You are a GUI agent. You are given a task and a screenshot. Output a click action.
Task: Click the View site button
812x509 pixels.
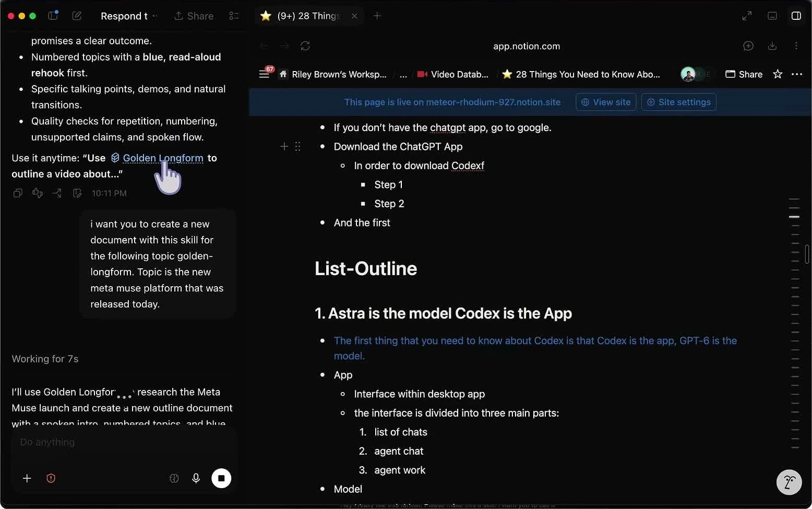click(606, 102)
